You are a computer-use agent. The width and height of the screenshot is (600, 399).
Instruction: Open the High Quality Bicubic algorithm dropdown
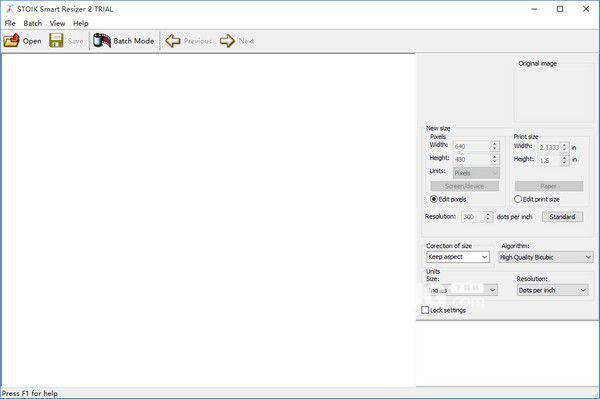click(546, 257)
